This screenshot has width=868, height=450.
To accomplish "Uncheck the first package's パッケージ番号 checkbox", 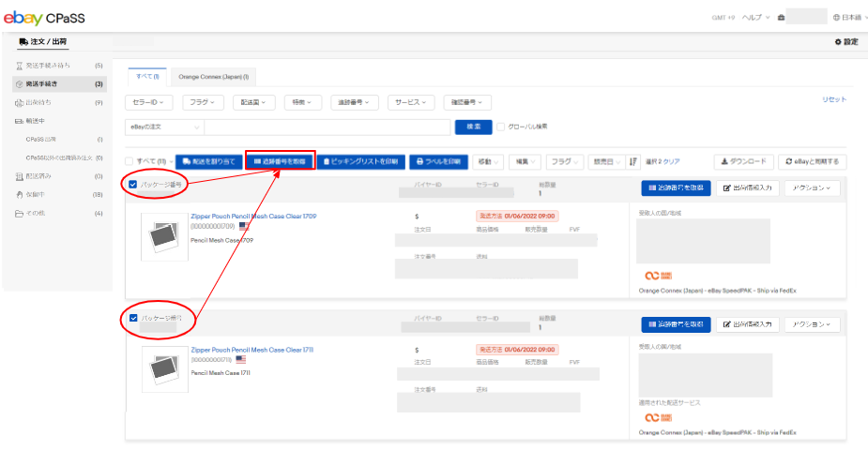I will tap(131, 184).
